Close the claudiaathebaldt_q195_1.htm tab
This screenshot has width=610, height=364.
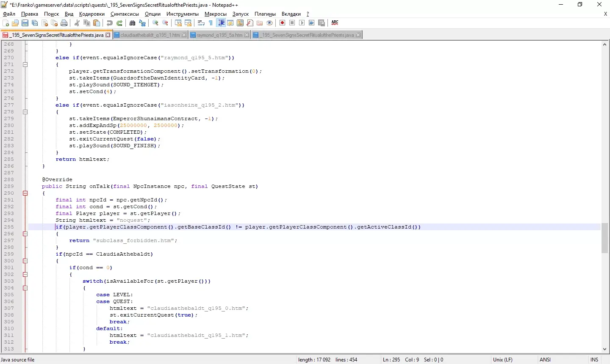pos(184,35)
